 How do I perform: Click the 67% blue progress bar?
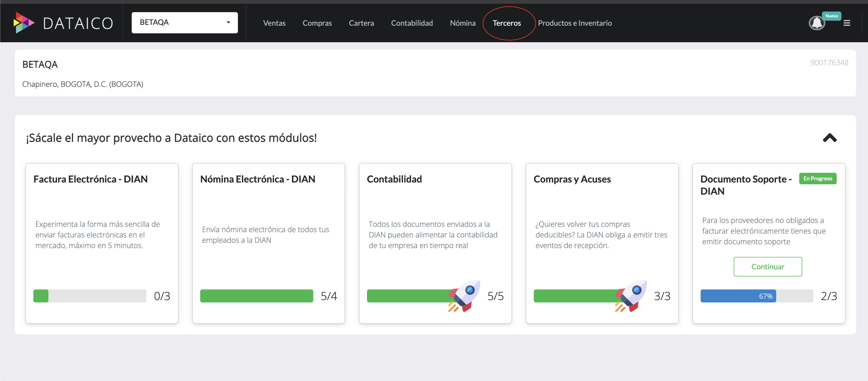(x=738, y=296)
